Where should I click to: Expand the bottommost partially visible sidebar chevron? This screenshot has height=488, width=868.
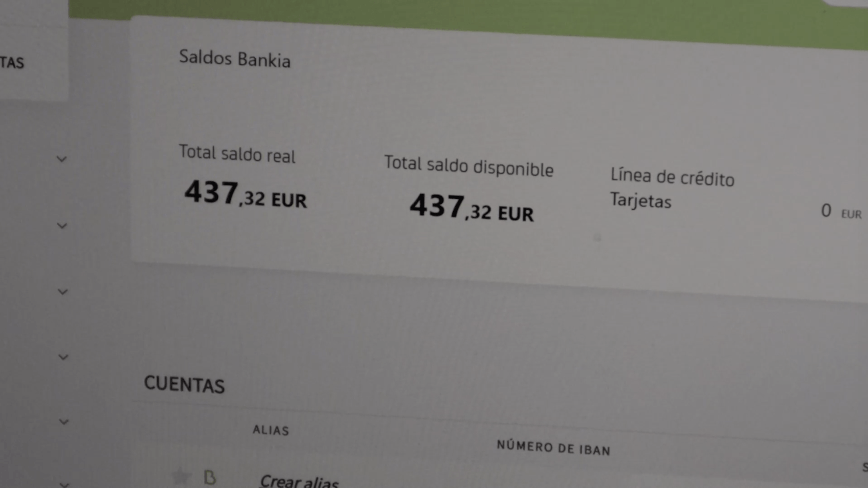[64, 484]
